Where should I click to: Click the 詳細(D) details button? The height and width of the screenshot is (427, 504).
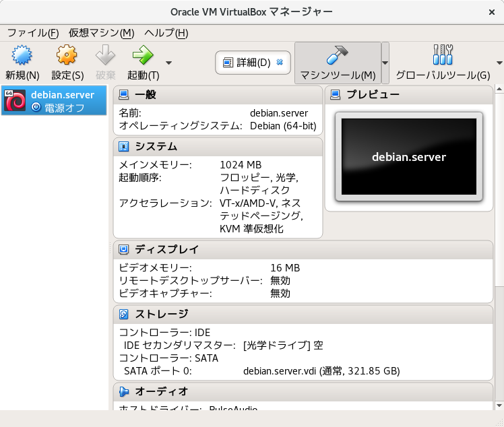pos(253,63)
